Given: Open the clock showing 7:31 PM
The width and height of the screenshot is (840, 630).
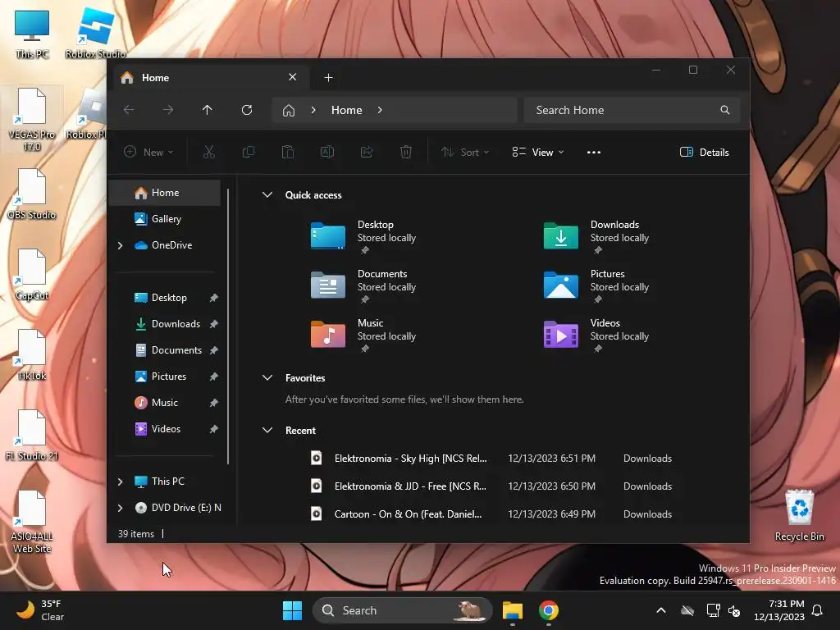Looking at the screenshot, I should [x=779, y=610].
